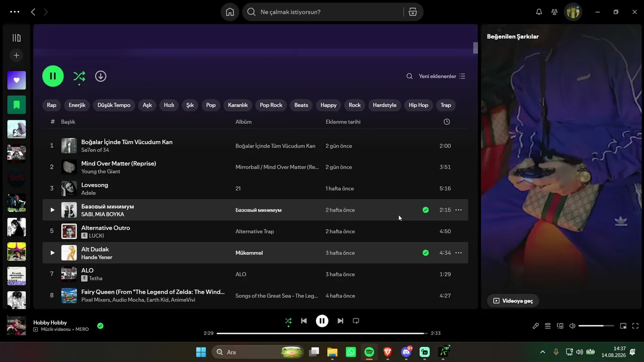The height and width of the screenshot is (362, 644).
Task: Open File Explorer from the taskbar
Action: point(332,352)
